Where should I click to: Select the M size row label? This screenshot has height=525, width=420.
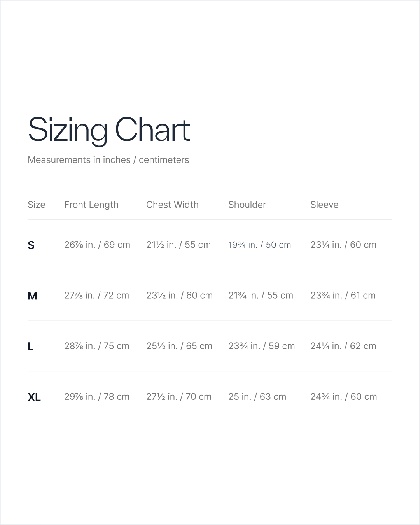(x=32, y=296)
